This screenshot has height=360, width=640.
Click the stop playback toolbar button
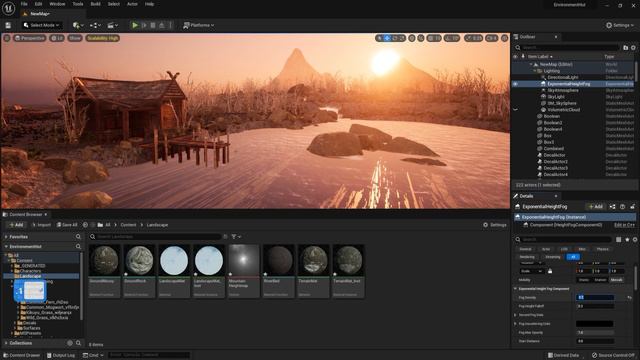tap(153, 25)
